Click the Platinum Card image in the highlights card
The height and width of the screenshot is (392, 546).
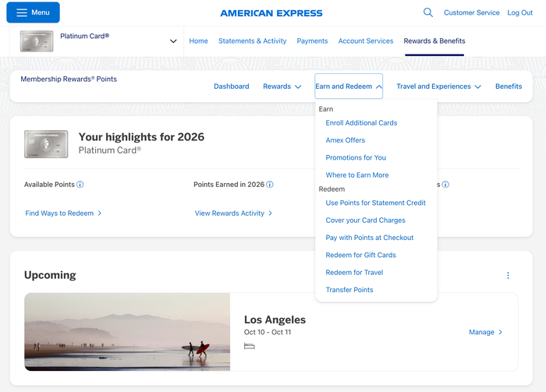46,144
